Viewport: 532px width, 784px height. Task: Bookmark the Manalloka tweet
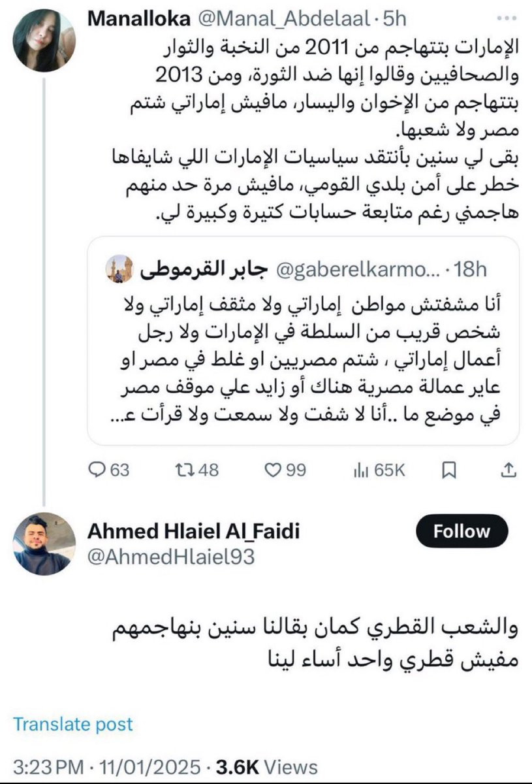click(449, 470)
